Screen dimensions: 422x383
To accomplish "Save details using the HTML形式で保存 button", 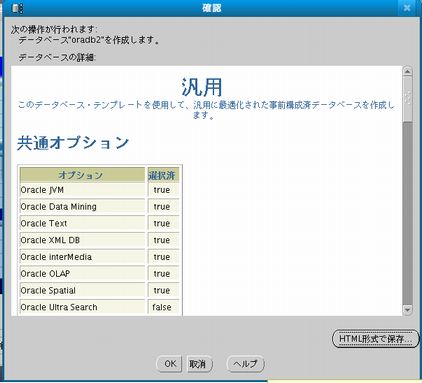I will [375, 339].
